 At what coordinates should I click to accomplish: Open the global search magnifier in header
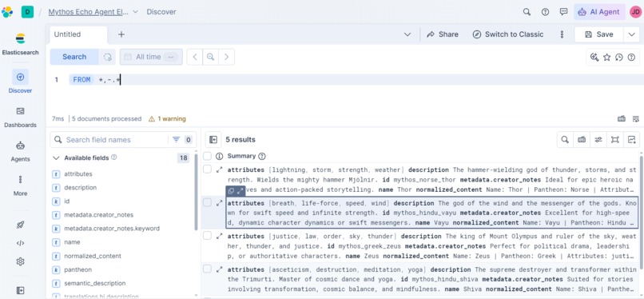(527, 12)
